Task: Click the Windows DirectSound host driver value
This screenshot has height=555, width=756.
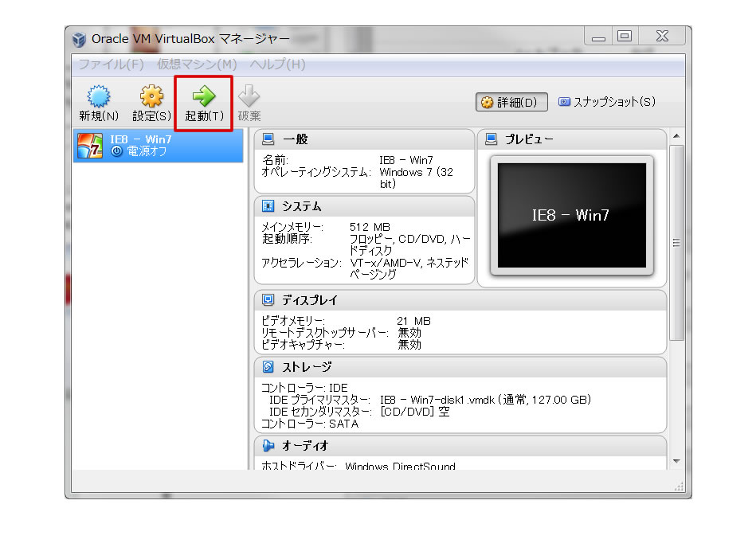Action: [400, 466]
